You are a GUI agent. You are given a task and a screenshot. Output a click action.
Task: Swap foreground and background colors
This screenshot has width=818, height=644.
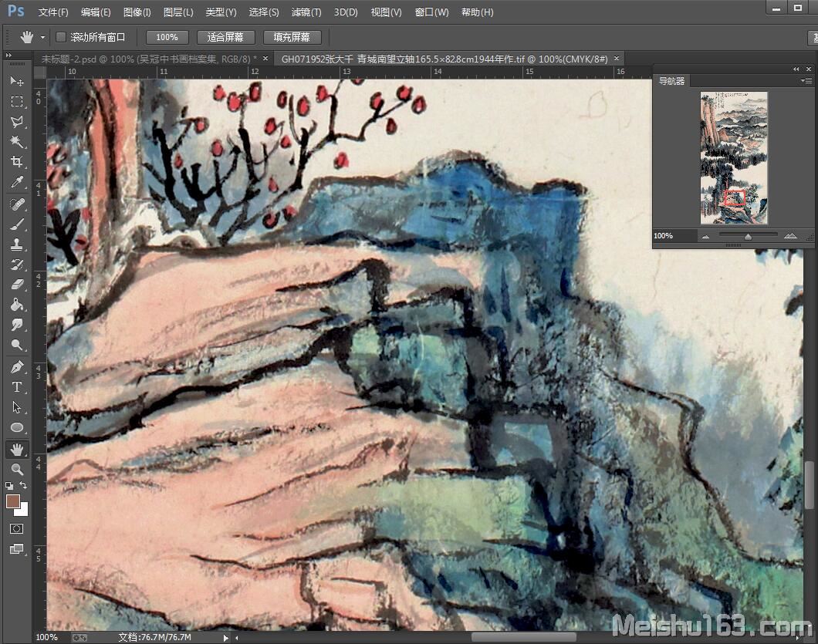click(23, 485)
